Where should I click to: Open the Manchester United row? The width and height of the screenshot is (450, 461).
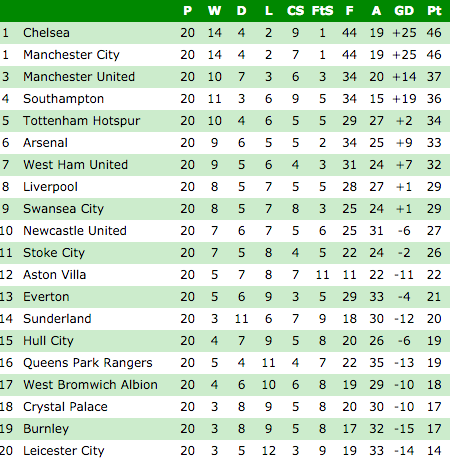pos(225,77)
